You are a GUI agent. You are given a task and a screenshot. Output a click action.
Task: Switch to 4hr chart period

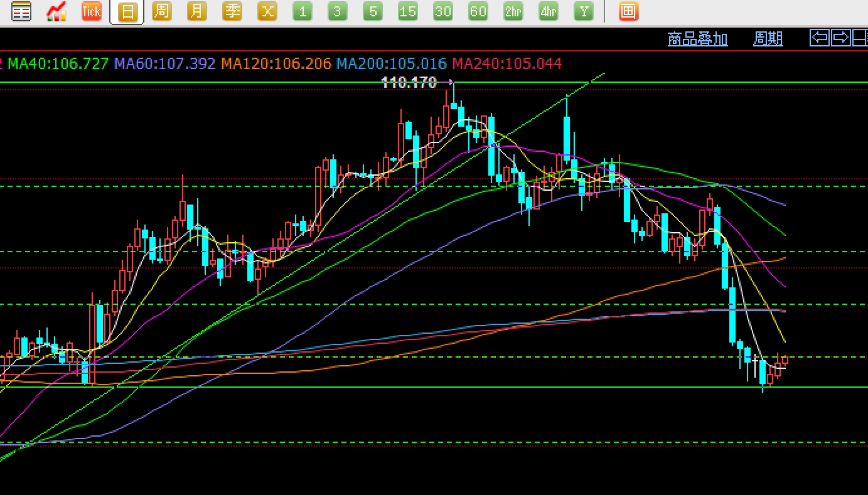[549, 11]
